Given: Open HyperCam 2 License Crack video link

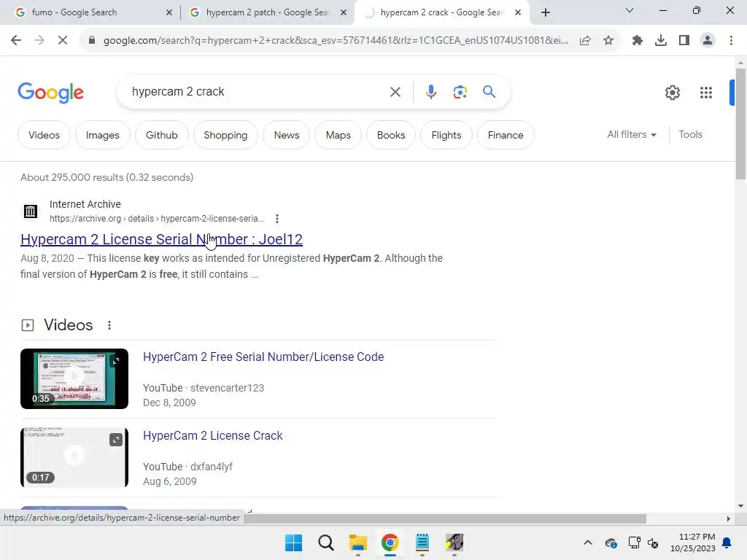Looking at the screenshot, I should (x=212, y=436).
